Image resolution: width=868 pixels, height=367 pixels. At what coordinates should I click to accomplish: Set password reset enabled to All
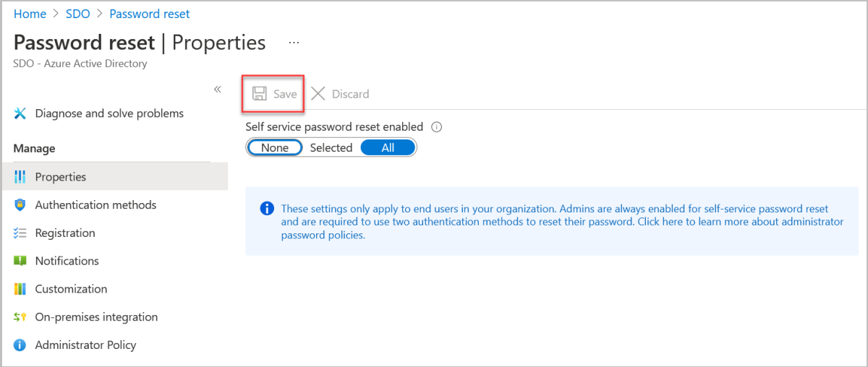[388, 147]
